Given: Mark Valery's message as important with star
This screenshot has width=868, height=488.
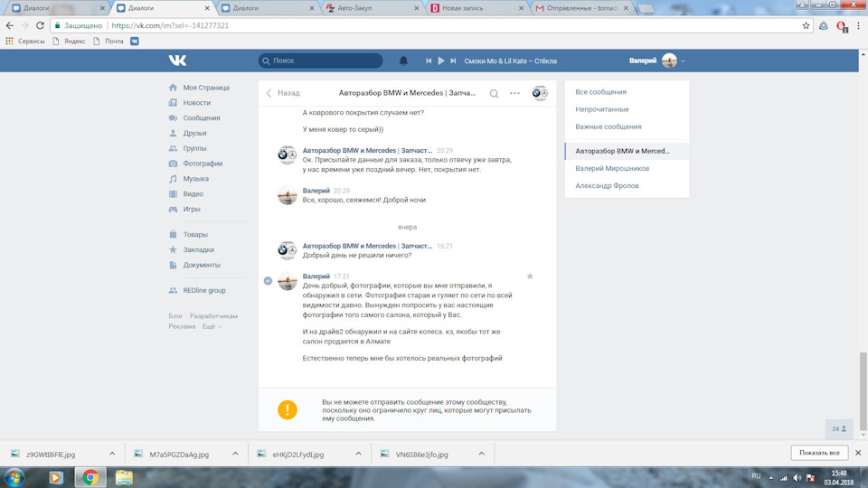Looking at the screenshot, I should [530, 277].
